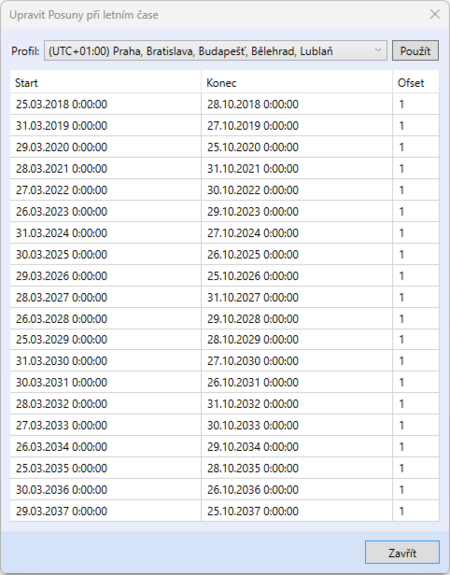Select start cell 25.03.2029 0:00:00
This screenshot has width=450, height=575.
pyautogui.click(x=105, y=339)
